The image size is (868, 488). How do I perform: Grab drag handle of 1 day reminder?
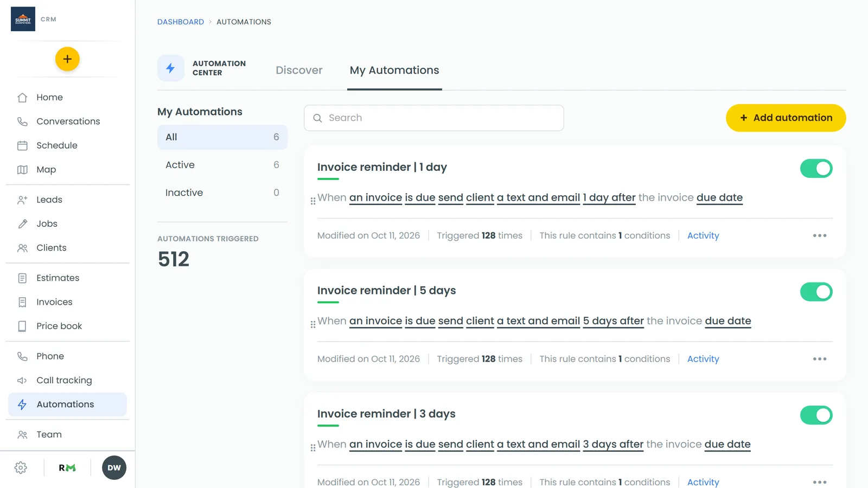[x=313, y=201]
